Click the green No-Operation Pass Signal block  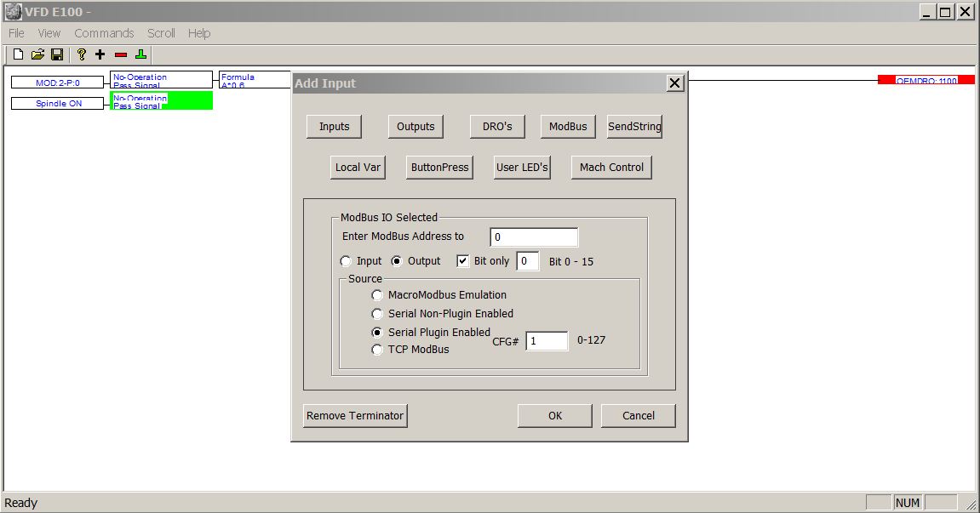pyautogui.click(x=161, y=101)
